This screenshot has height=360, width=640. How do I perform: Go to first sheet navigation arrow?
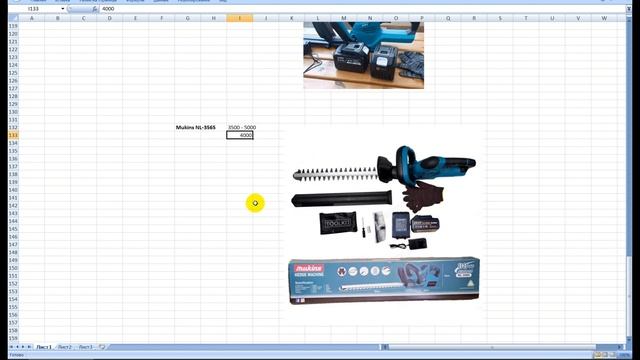(11, 347)
